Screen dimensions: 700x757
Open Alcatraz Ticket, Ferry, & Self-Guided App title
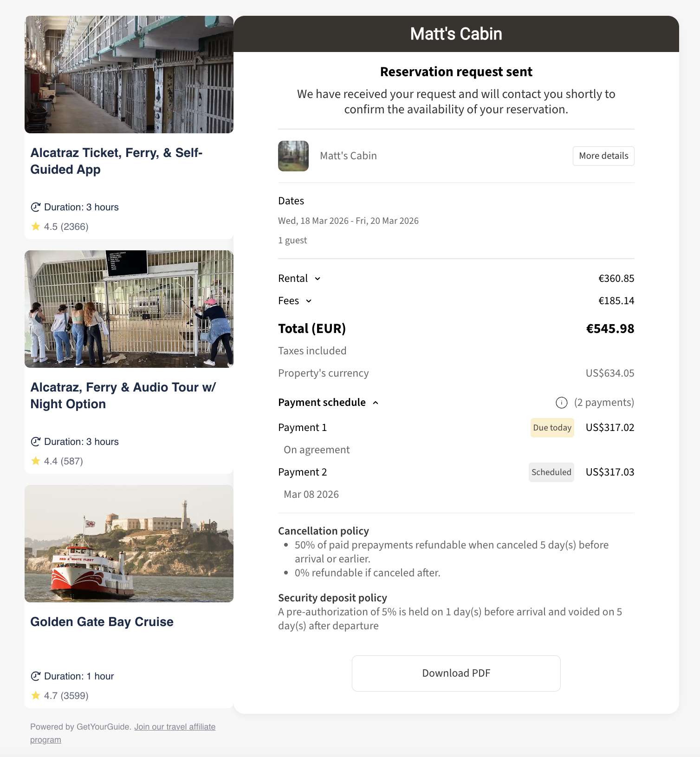pos(116,161)
